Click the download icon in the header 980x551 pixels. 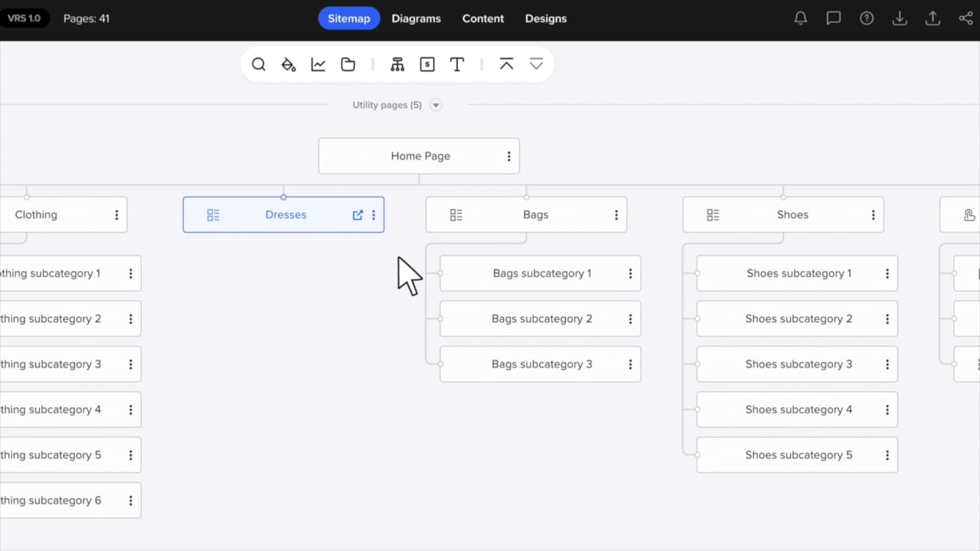click(900, 18)
